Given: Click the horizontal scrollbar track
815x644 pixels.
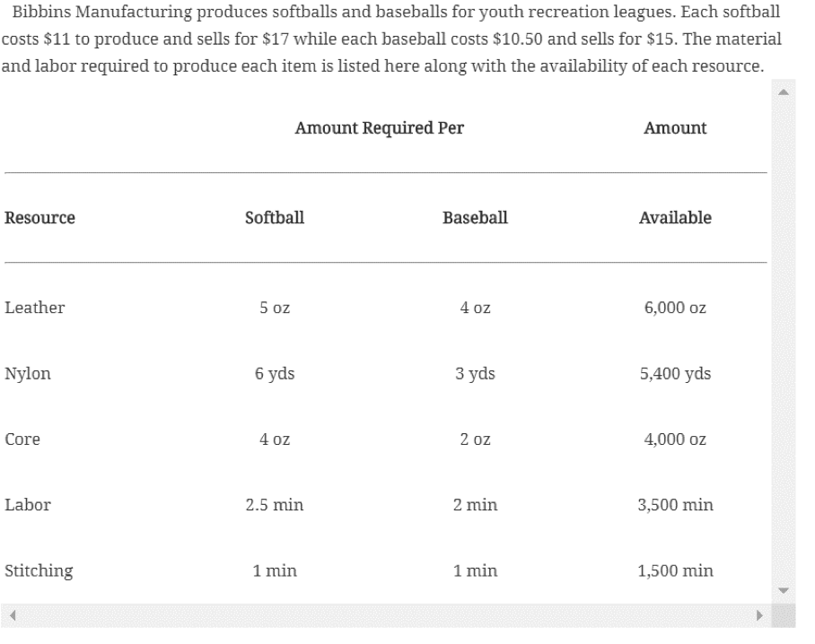Looking at the screenshot, I should [384, 616].
